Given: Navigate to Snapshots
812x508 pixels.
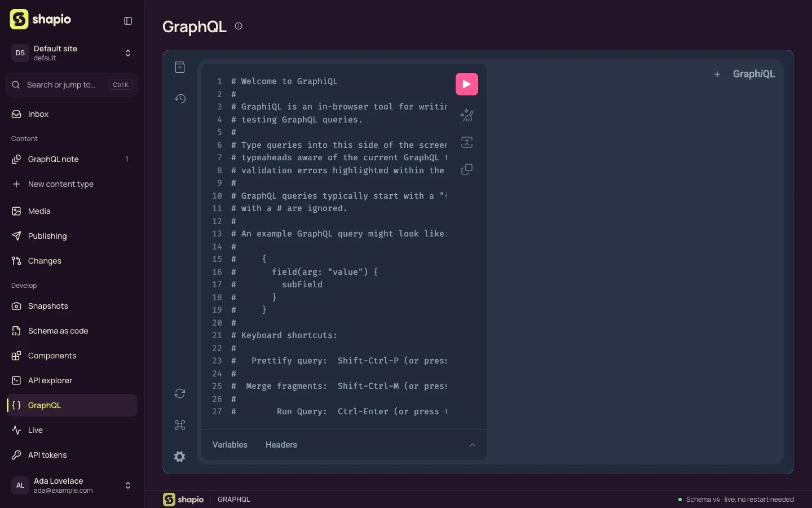Looking at the screenshot, I should 72,306.
